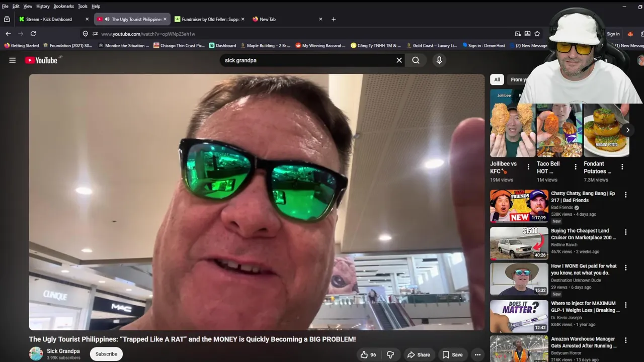Open the File menu

click(5, 6)
